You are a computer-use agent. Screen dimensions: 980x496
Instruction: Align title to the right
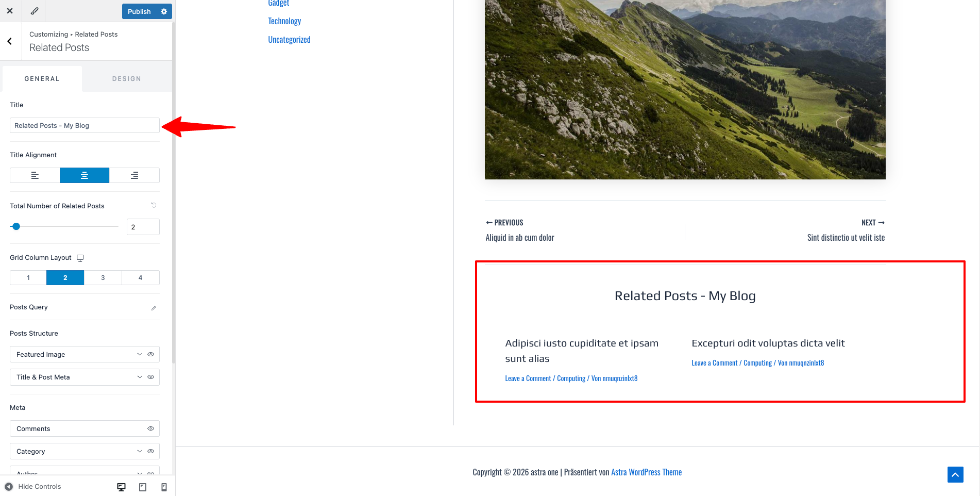coord(134,175)
